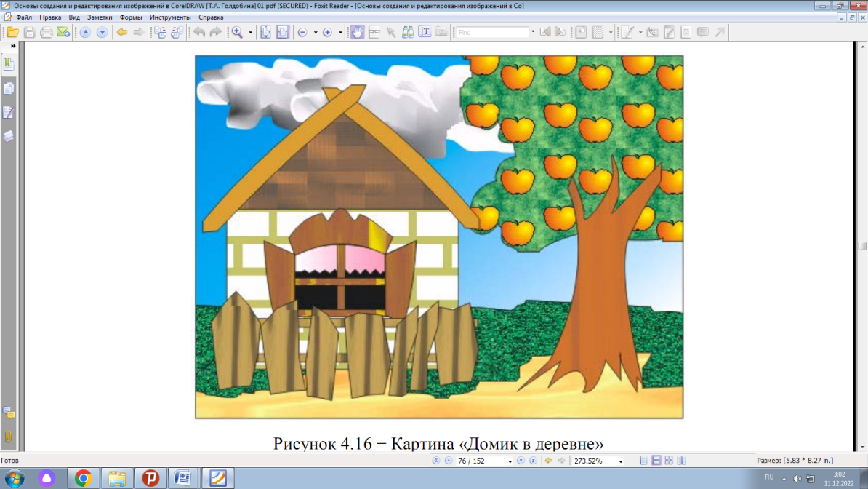Click the Open file folder icon

(x=13, y=32)
